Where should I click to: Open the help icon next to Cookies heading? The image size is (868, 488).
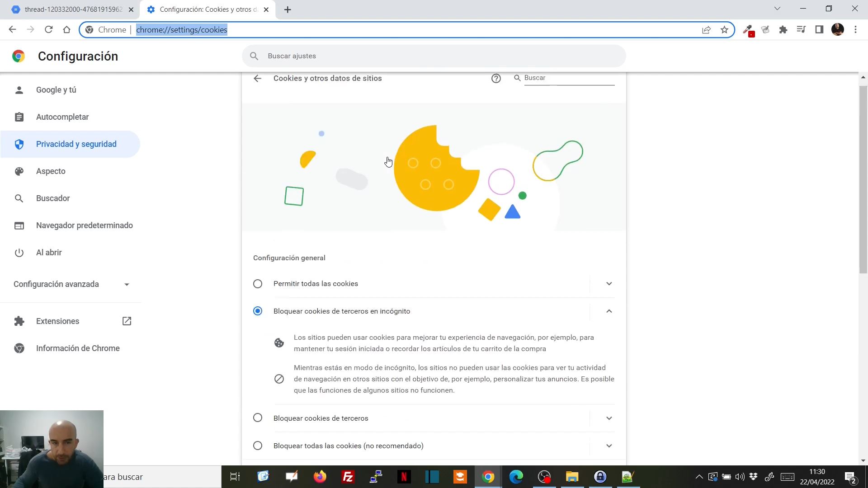point(496,78)
